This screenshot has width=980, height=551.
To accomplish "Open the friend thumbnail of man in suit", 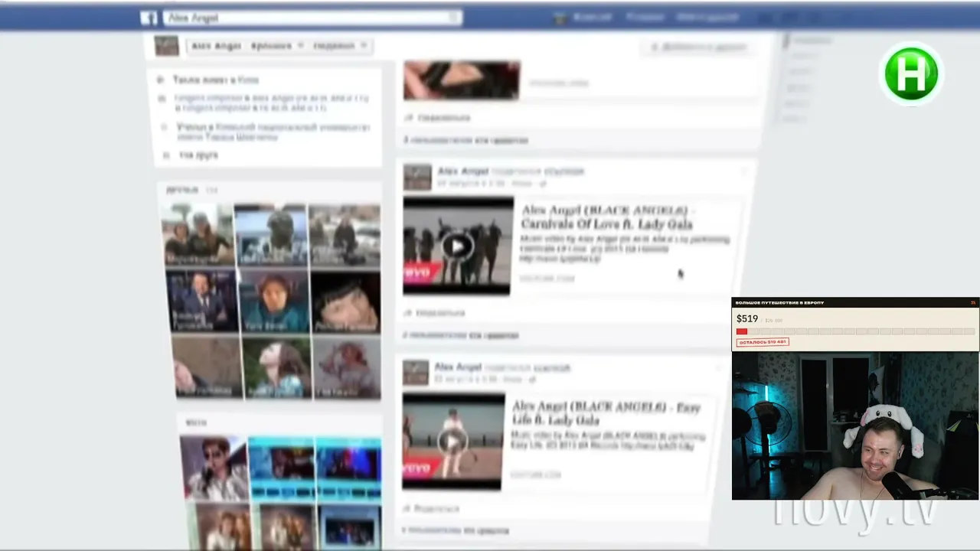I will [x=202, y=301].
